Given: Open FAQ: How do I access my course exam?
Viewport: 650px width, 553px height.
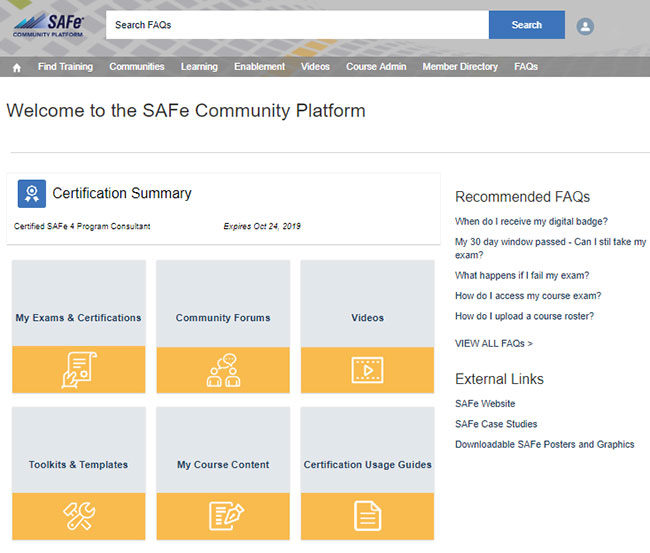Looking at the screenshot, I should point(528,296).
